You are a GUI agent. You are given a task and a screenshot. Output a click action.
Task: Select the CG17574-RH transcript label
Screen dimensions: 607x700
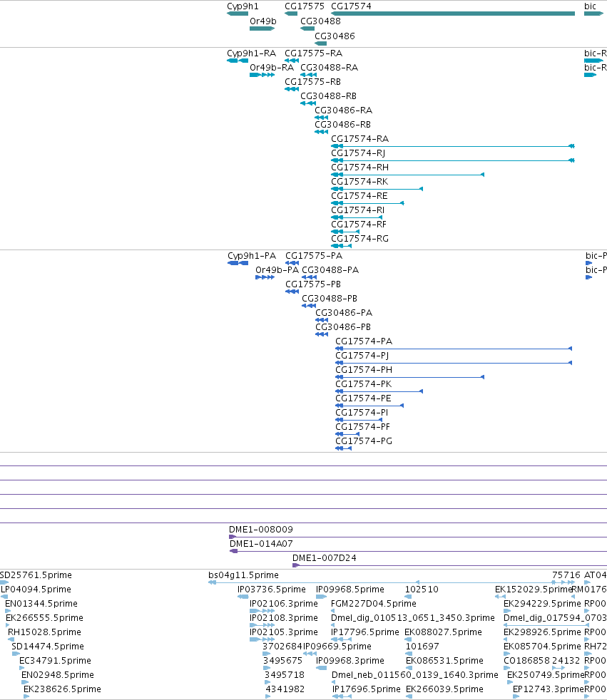(x=360, y=168)
